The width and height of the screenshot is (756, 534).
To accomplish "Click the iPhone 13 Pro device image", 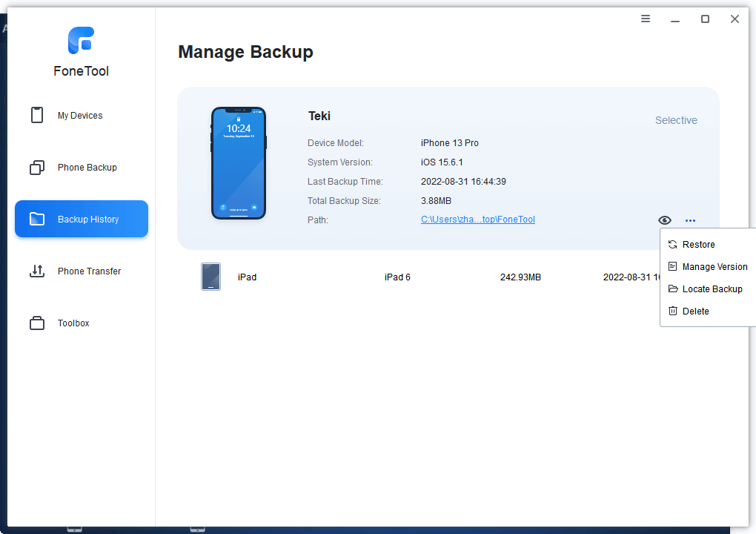I will point(239,163).
